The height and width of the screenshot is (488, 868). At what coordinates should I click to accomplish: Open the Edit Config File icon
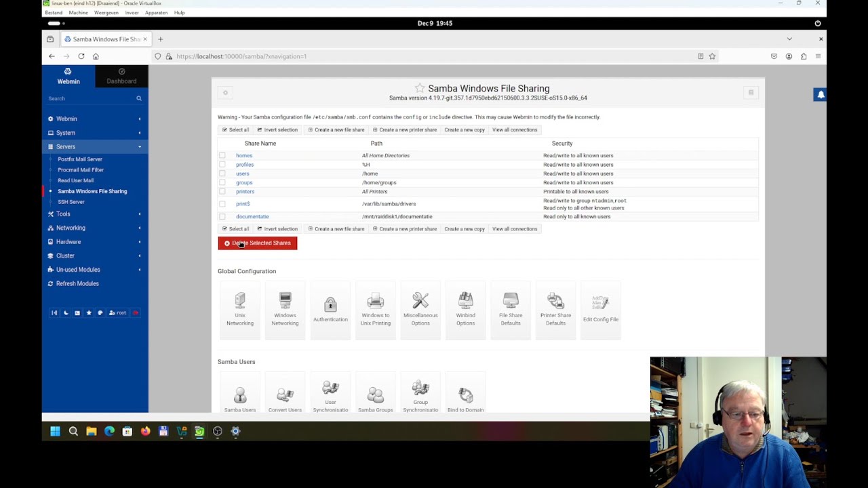[x=601, y=309]
